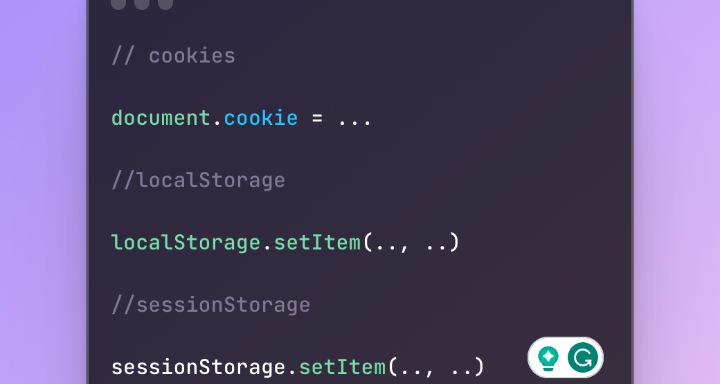The height and width of the screenshot is (384, 720).
Task: Click the pink background right of code window
Action: (x=677, y=192)
